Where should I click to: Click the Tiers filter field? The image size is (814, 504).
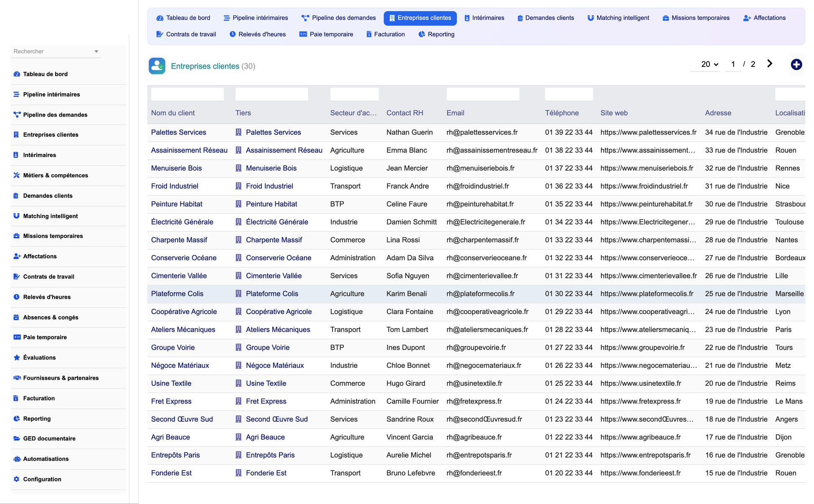point(272,94)
